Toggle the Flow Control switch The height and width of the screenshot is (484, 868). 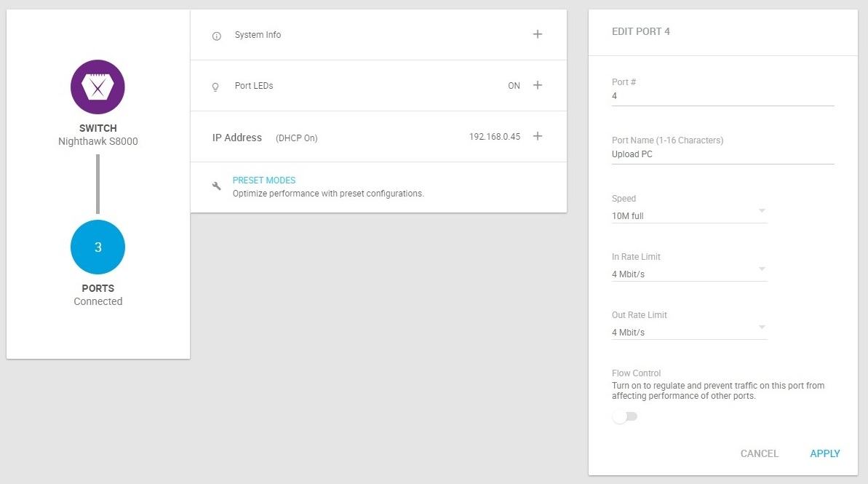(624, 417)
